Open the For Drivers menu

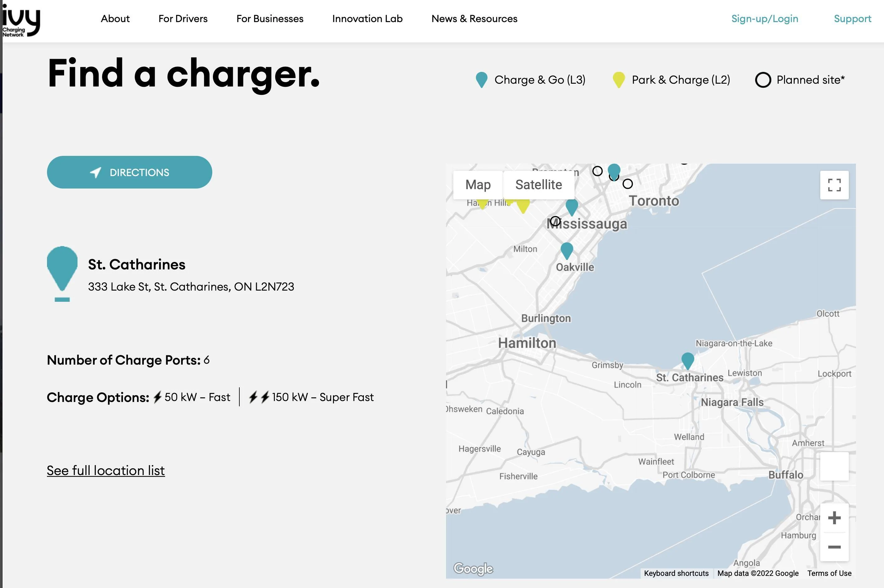click(183, 19)
